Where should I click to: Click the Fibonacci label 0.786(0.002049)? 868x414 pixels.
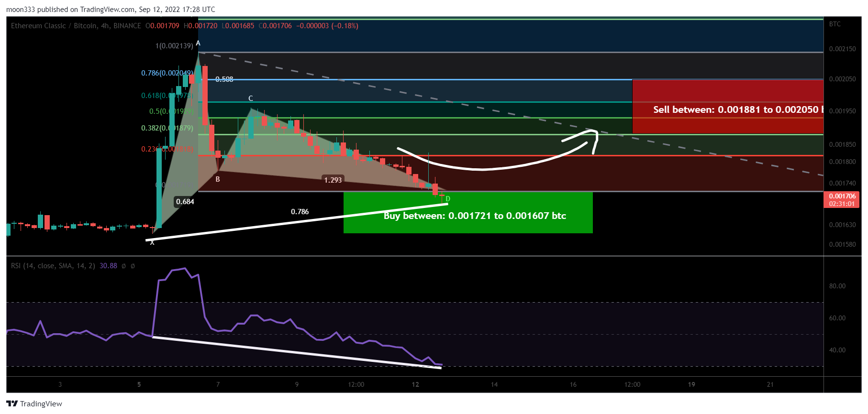(x=167, y=73)
